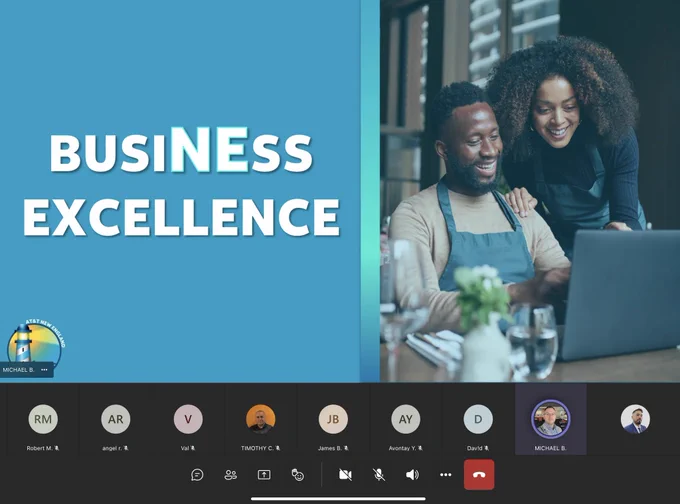Screen dimensions: 680x504
Task: Select Val participant avatar
Action: 188,419
